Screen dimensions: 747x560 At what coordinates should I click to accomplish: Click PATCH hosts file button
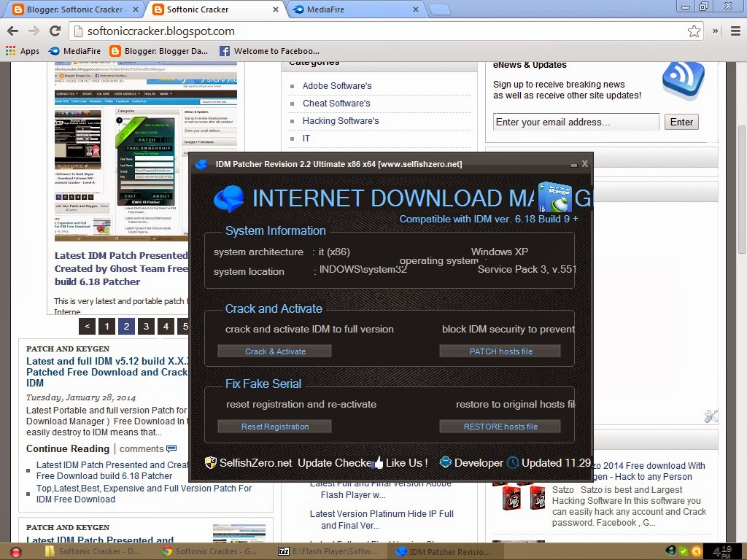coord(500,351)
